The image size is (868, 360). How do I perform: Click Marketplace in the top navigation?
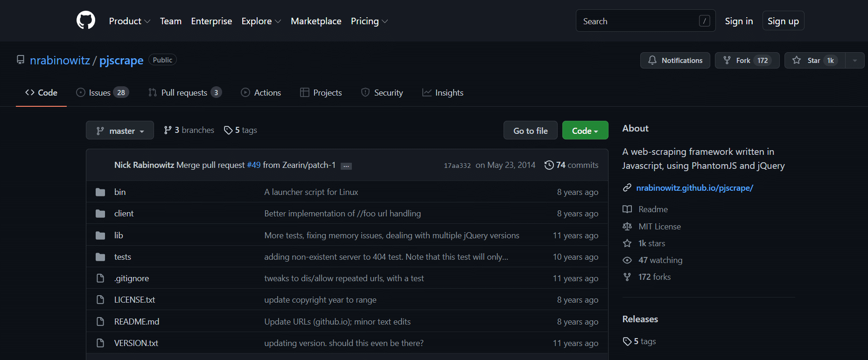click(316, 21)
